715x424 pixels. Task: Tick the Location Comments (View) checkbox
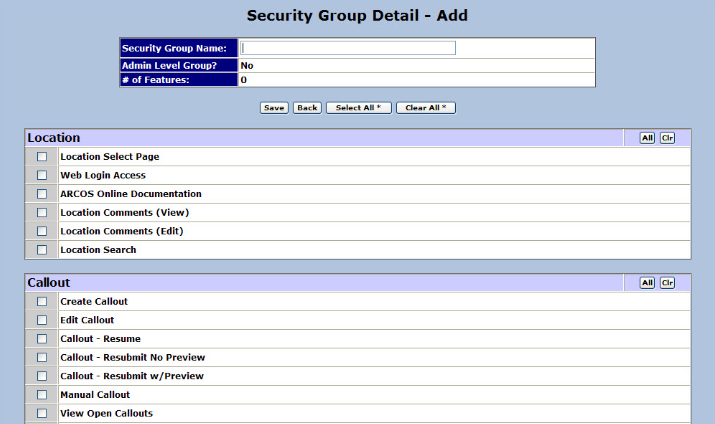42,213
